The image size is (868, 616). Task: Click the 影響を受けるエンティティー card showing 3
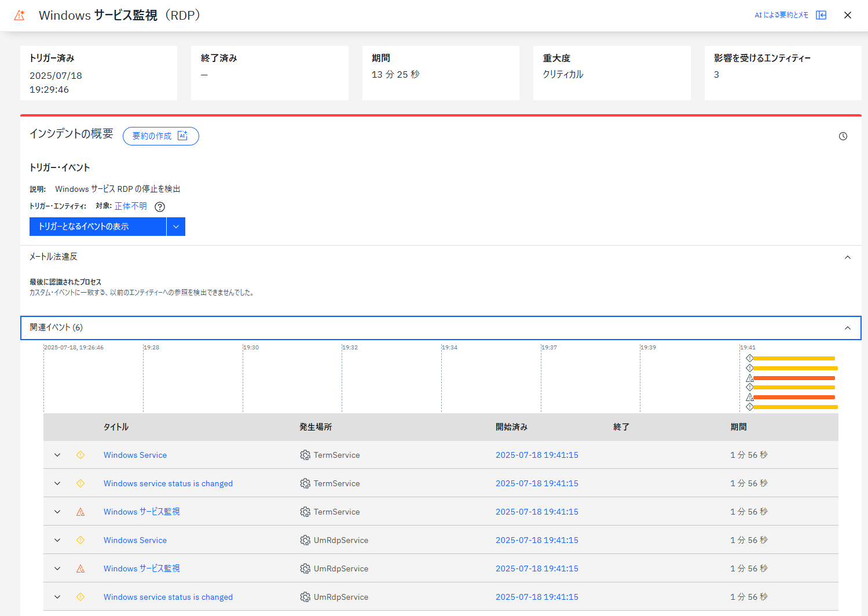(783, 73)
